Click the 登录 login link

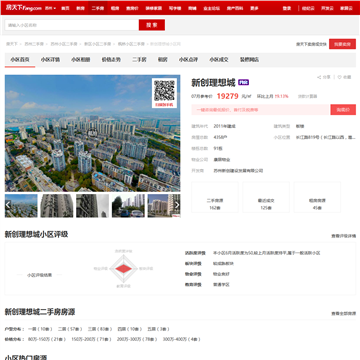click(287, 8)
